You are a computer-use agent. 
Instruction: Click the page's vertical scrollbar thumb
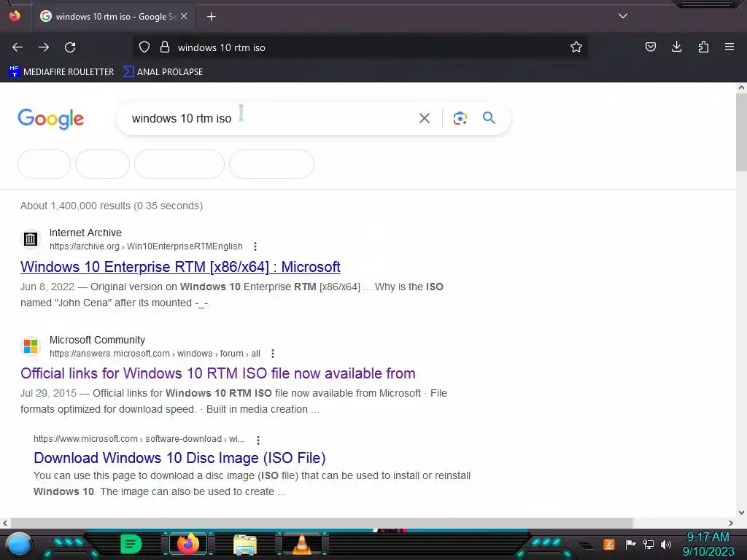[741, 132]
